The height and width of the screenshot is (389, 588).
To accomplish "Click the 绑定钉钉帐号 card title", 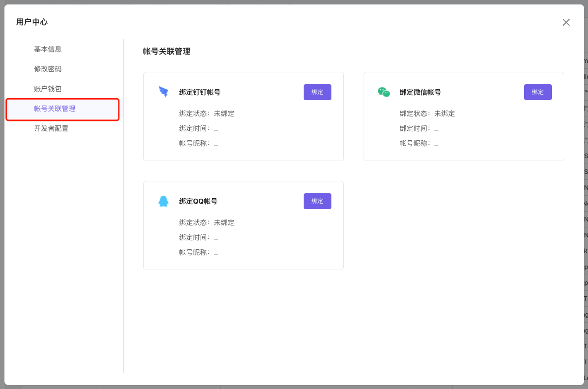I will [200, 92].
